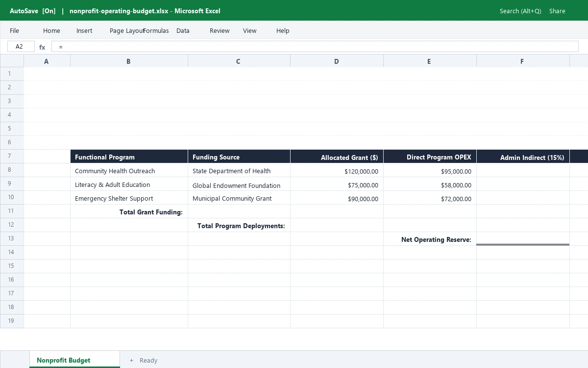Select the State Department of Health cell

tap(239, 170)
